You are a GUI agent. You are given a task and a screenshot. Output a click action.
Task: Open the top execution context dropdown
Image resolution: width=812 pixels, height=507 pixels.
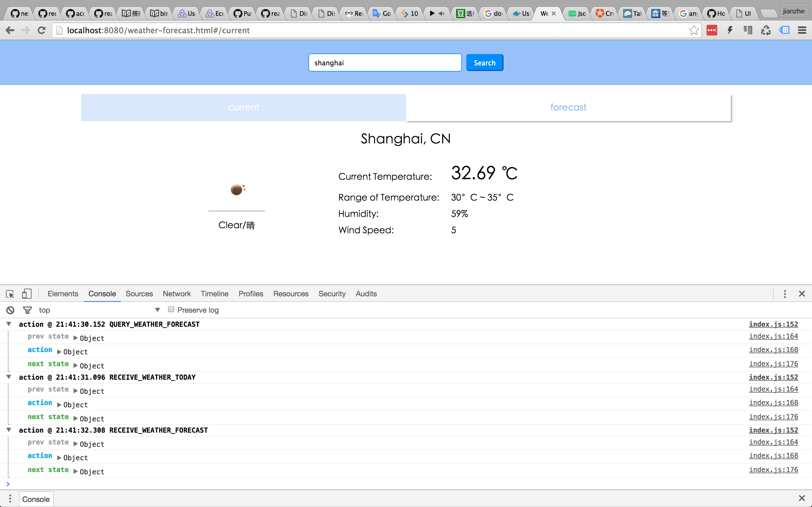(157, 310)
